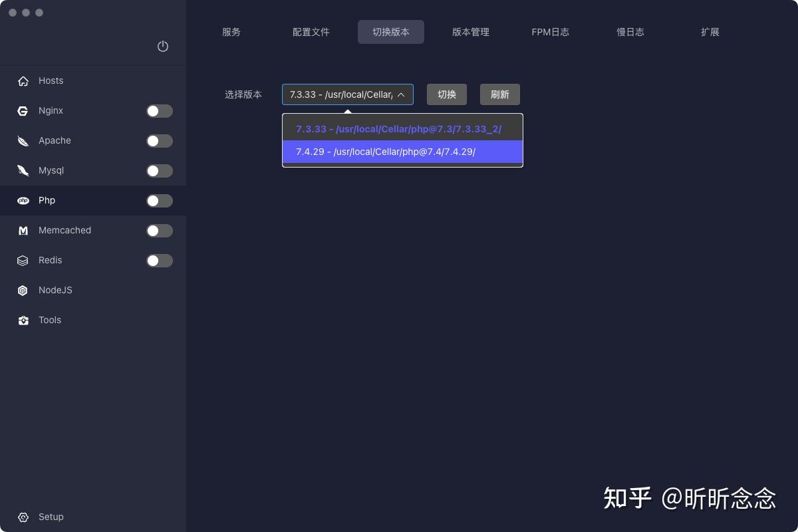
Task: Open the Hosts section in sidebar
Action: click(x=51, y=80)
